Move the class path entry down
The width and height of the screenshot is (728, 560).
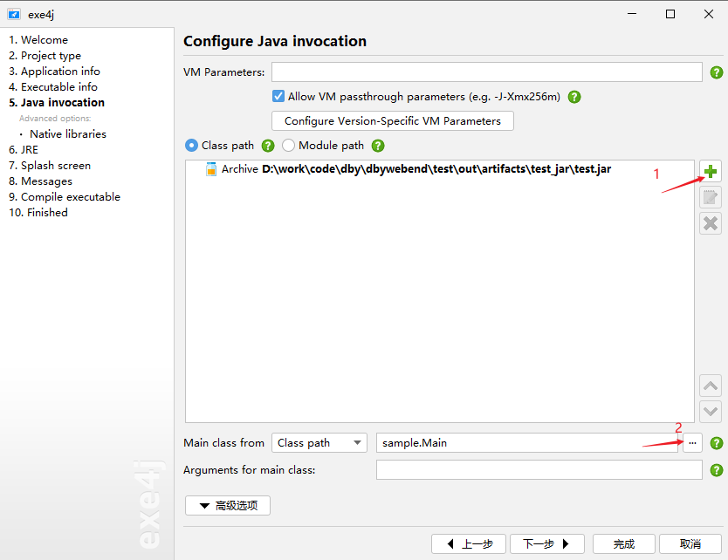tap(710, 411)
